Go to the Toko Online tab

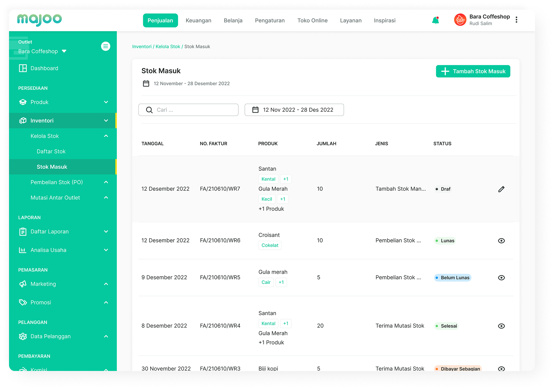point(313,20)
